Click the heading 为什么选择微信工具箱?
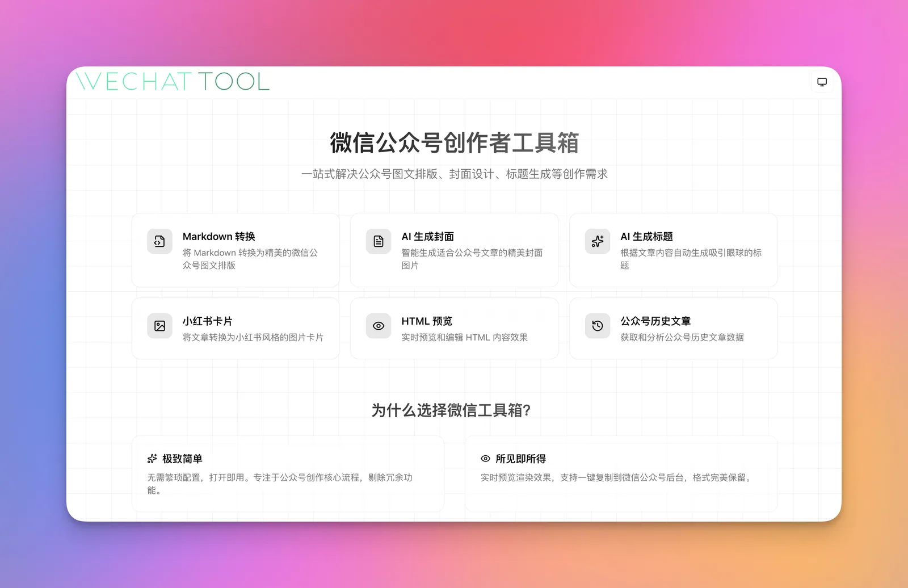 (451, 410)
